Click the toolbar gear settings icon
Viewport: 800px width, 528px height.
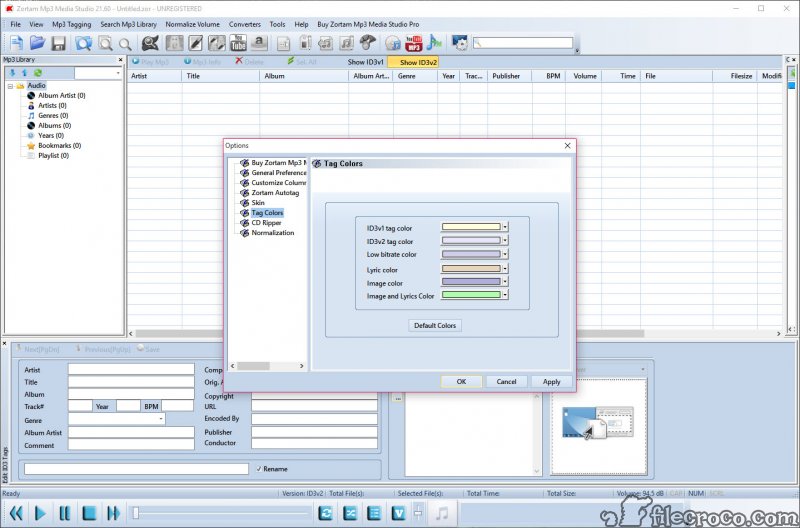tap(460, 43)
